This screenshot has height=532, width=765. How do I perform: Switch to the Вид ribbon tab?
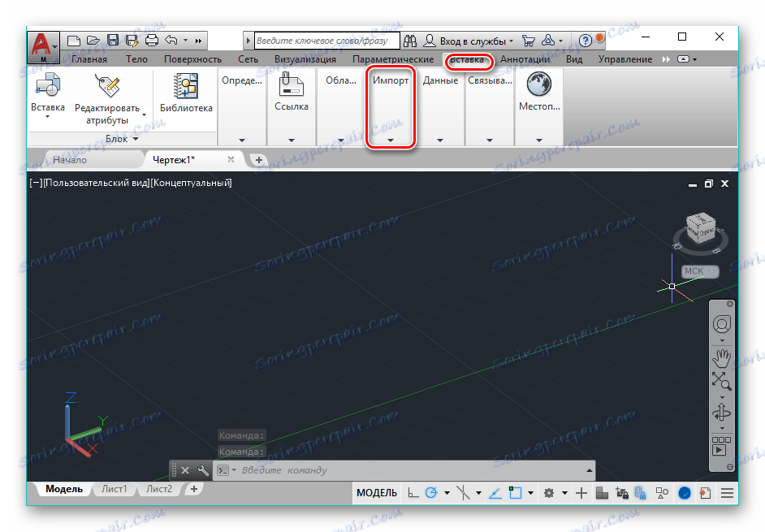[x=574, y=59]
